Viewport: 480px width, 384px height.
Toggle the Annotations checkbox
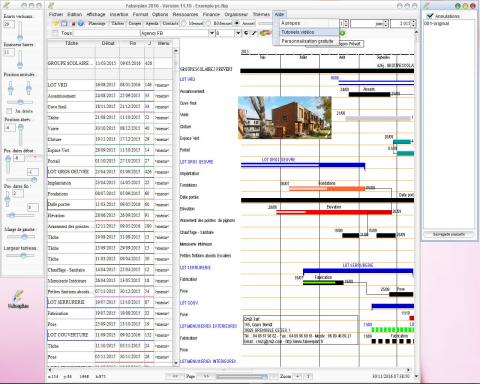click(x=430, y=16)
